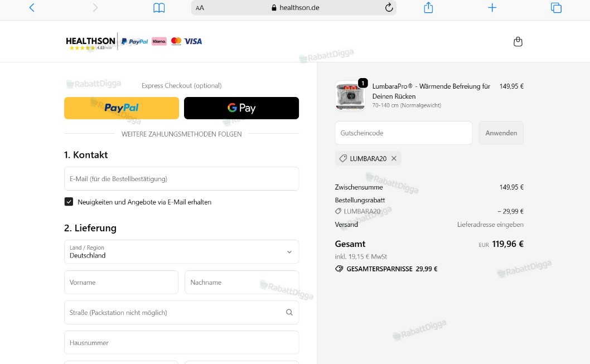Click the VISA logo in header
Viewport: 590px width, 364px height.
pyautogui.click(x=193, y=41)
